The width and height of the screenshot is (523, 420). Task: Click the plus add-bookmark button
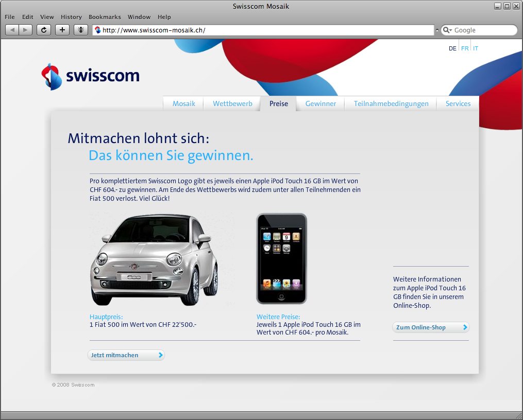[x=62, y=30]
